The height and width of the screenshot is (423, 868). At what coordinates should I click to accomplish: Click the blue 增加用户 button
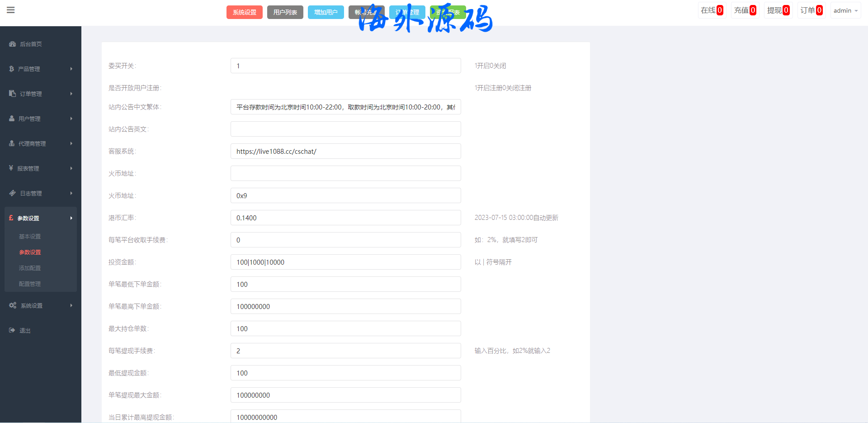[325, 12]
